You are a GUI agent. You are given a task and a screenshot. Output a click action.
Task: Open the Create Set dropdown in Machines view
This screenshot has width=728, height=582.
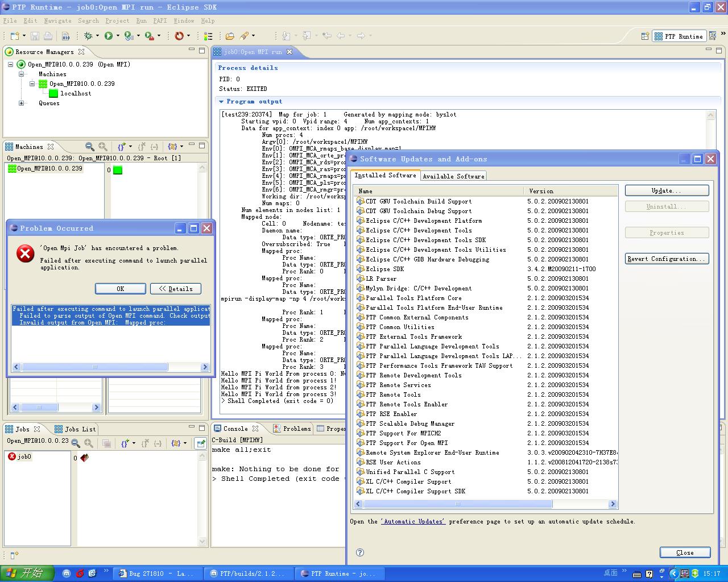130,147
